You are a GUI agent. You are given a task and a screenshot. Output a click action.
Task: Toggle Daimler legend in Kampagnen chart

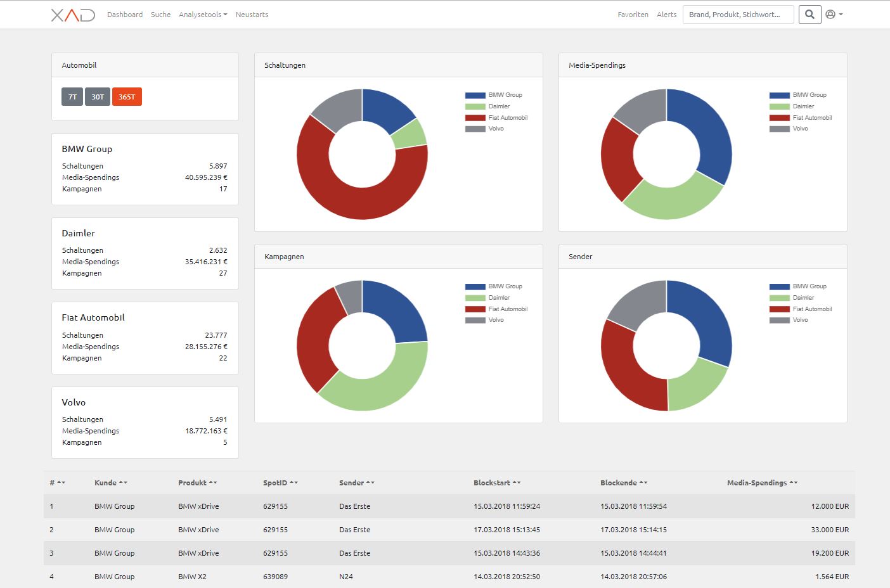(x=487, y=298)
